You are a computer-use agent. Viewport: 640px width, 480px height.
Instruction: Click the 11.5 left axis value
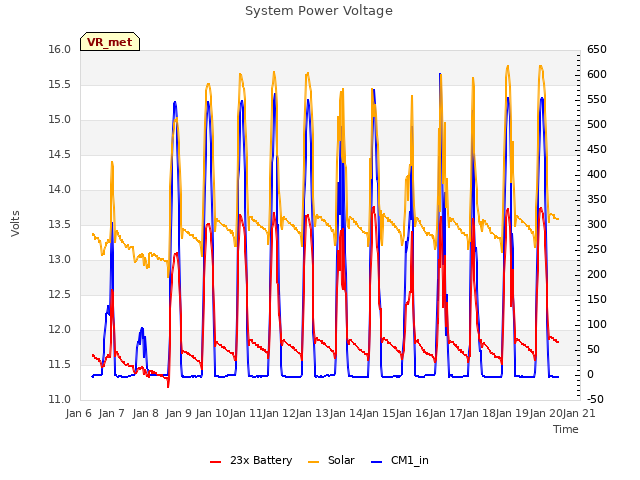[x=60, y=364]
